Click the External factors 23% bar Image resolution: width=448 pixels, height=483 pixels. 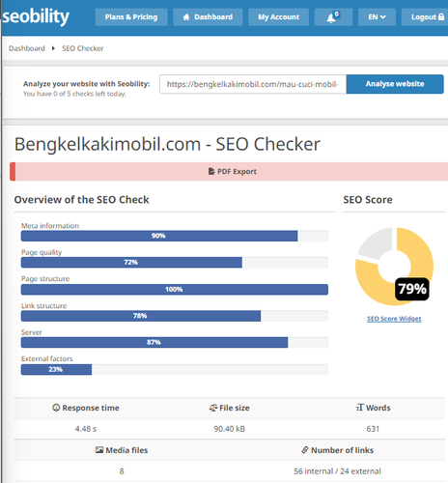click(175, 369)
